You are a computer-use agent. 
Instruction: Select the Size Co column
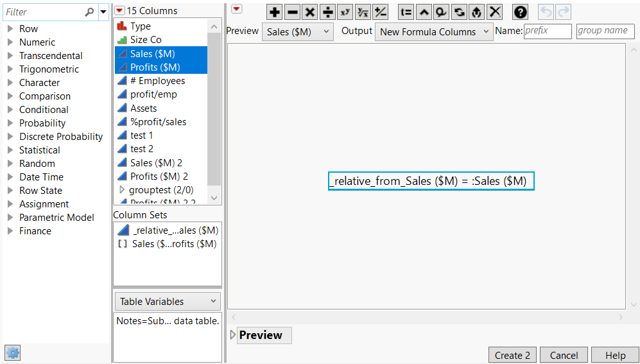(x=161, y=40)
